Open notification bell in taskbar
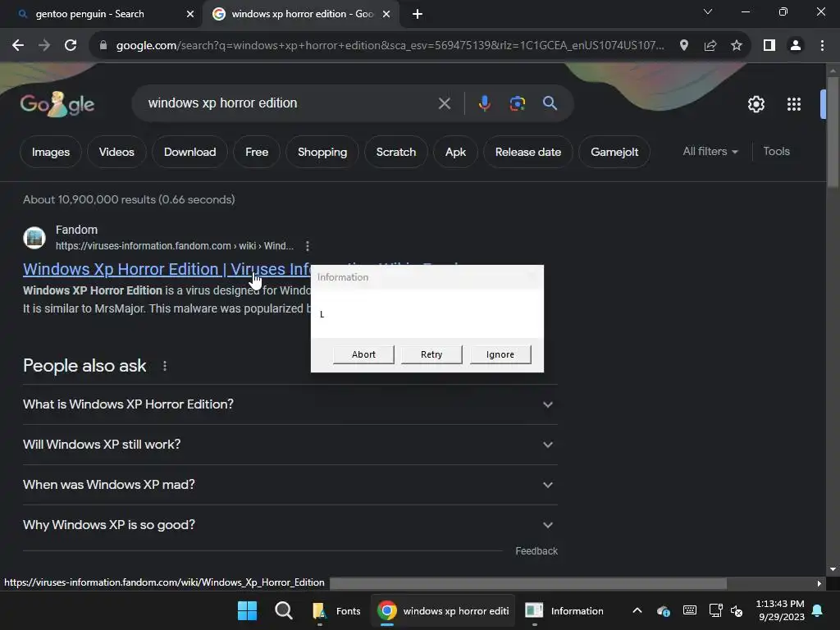 [x=817, y=610]
